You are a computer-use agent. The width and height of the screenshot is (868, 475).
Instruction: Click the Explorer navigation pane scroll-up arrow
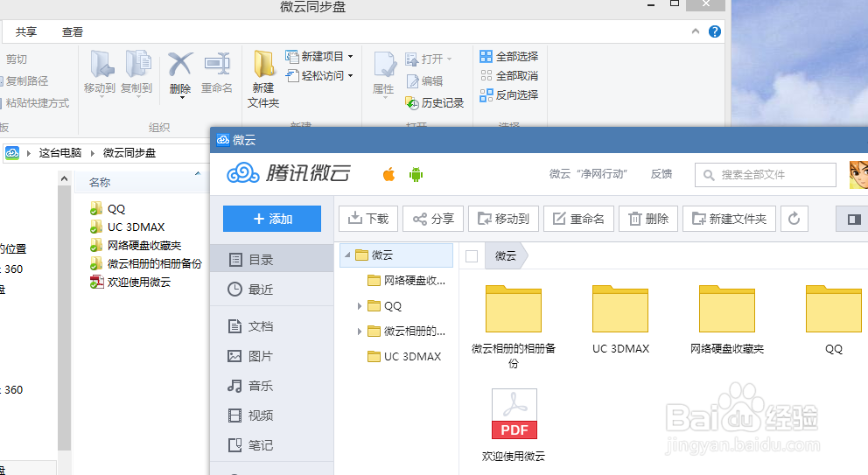pyautogui.click(x=64, y=178)
